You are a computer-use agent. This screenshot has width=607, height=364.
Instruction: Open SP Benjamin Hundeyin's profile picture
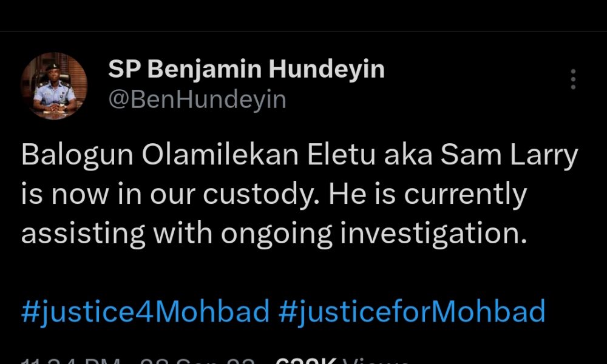pos(55,86)
